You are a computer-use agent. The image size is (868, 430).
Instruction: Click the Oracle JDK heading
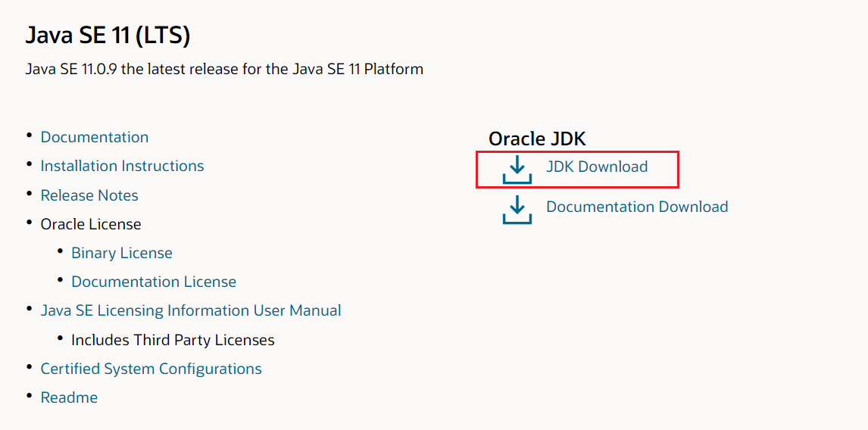point(537,139)
